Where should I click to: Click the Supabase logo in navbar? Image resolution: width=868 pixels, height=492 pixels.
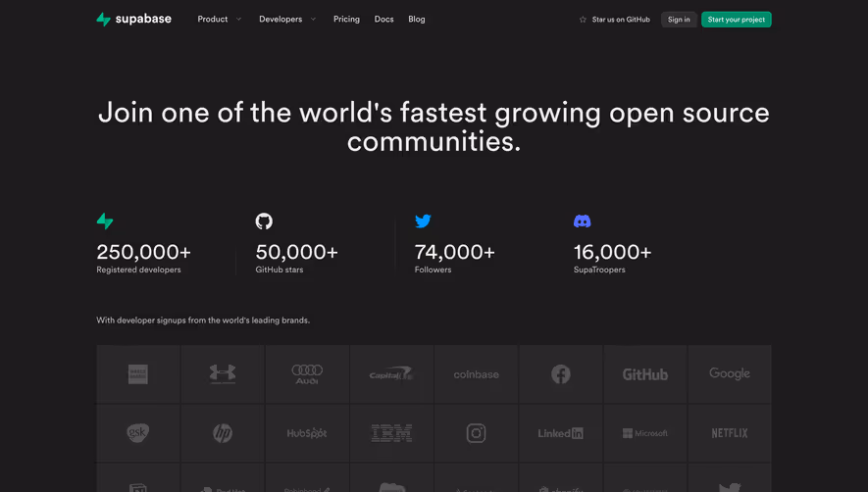pyautogui.click(x=134, y=19)
